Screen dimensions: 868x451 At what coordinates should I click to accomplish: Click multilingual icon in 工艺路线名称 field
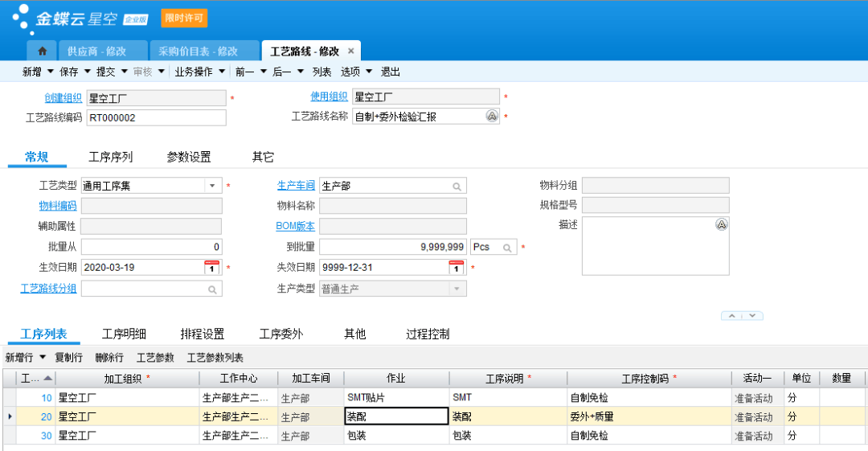click(x=492, y=116)
